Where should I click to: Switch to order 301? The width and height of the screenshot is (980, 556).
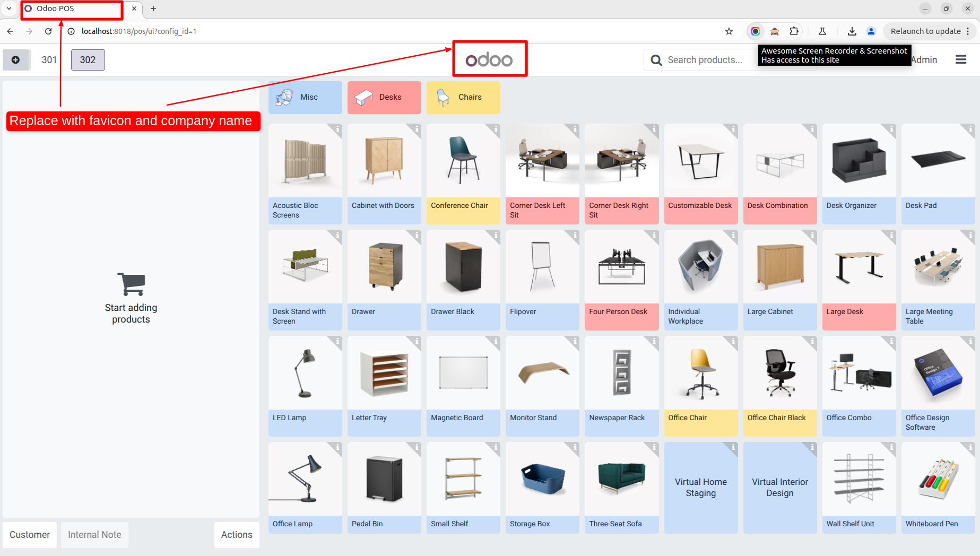pyautogui.click(x=49, y=60)
